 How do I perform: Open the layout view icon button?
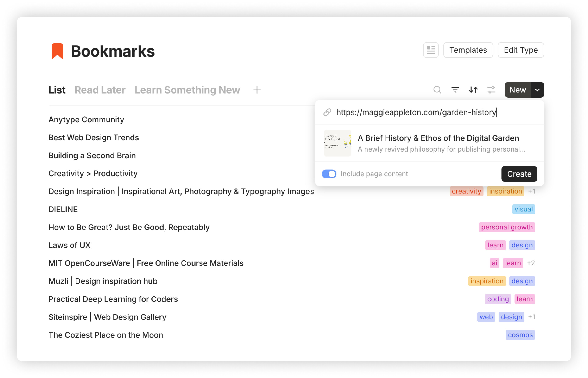(x=431, y=50)
